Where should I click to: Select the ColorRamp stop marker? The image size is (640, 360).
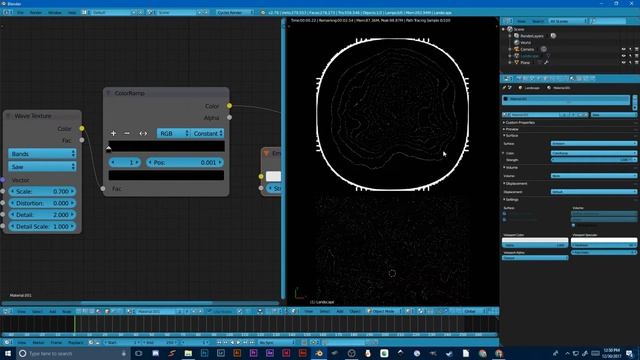109,149
